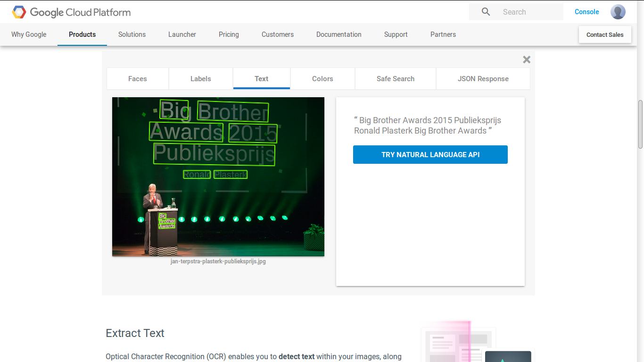View the JSON Response tab
This screenshot has width=644, height=362.
483,79
